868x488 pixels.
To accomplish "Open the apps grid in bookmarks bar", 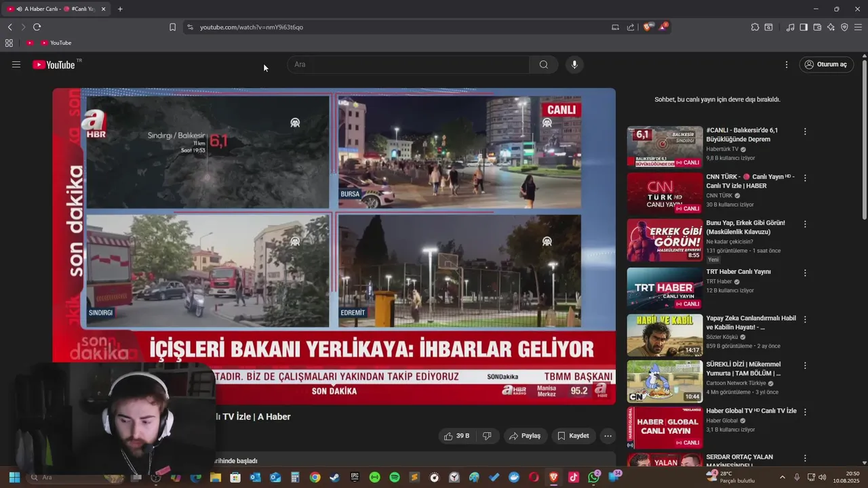I will 9,43.
